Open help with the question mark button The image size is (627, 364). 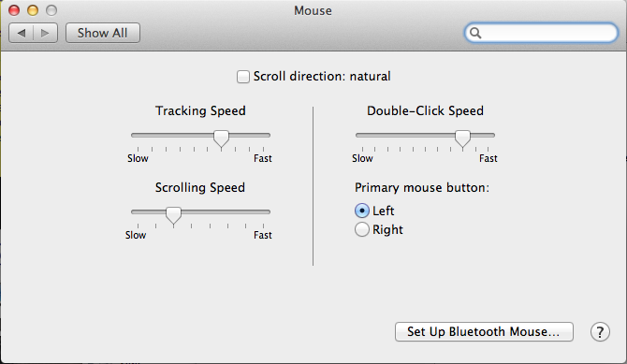point(600,332)
